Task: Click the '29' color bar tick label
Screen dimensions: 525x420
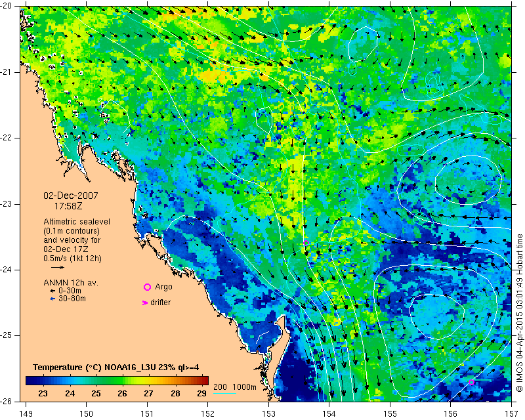Action: pyautogui.click(x=201, y=394)
